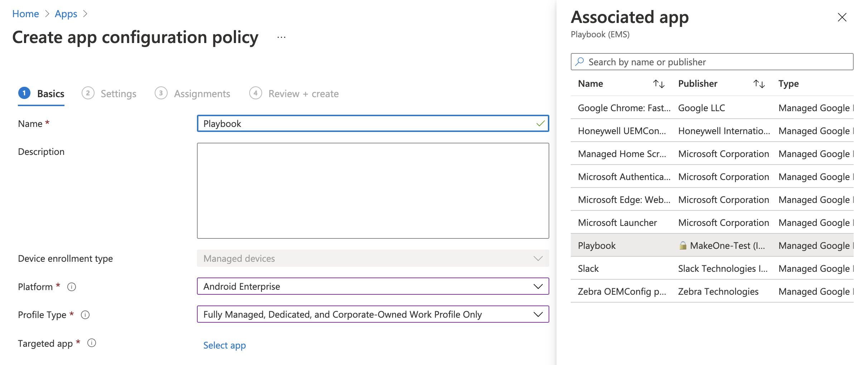The height and width of the screenshot is (365, 868).
Task: Open the Platform dropdown
Action: pyautogui.click(x=373, y=286)
